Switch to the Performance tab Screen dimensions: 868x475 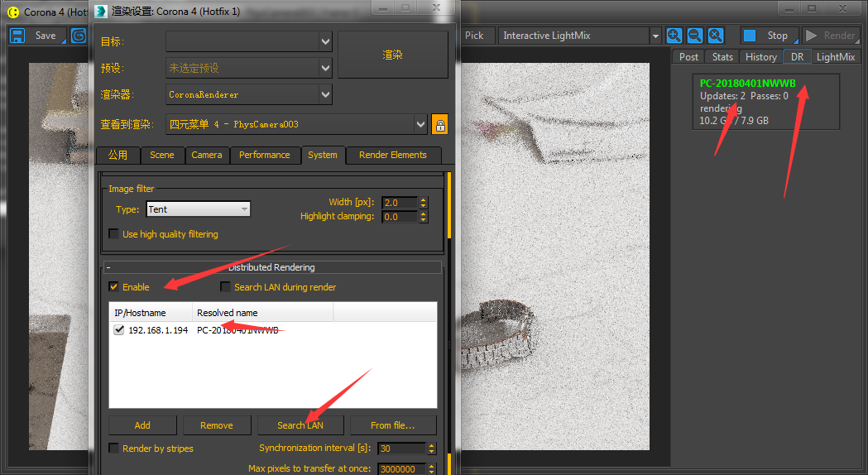[265, 155]
